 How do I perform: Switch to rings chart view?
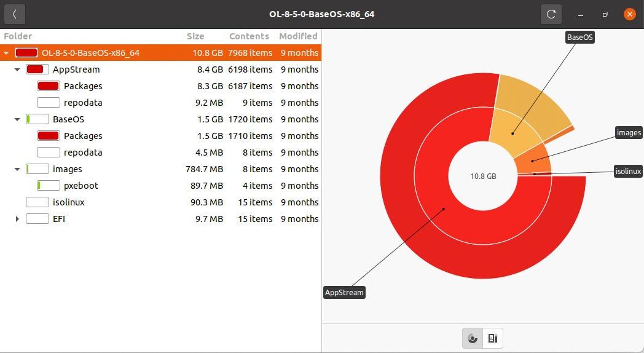473,338
